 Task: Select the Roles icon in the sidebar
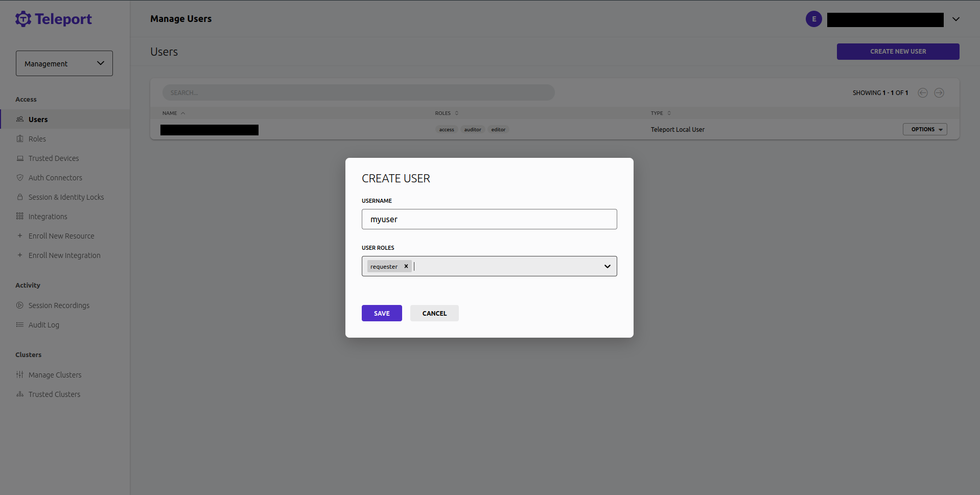[20, 138]
